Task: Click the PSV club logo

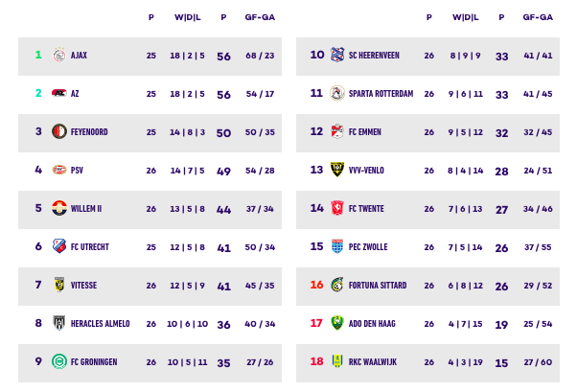Action: pyautogui.click(x=59, y=170)
